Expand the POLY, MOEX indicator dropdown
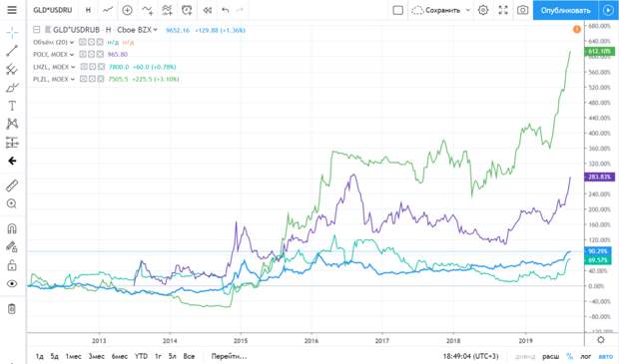 point(72,55)
